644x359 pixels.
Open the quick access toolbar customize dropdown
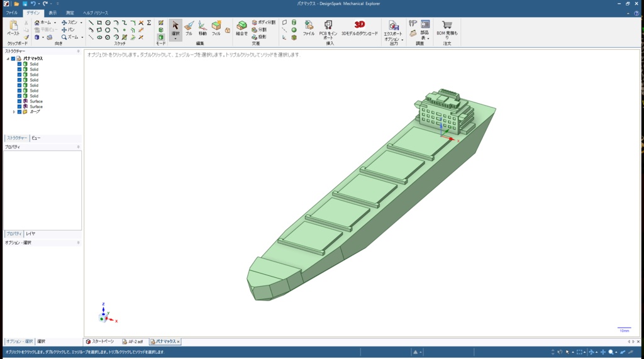(57, 4)
